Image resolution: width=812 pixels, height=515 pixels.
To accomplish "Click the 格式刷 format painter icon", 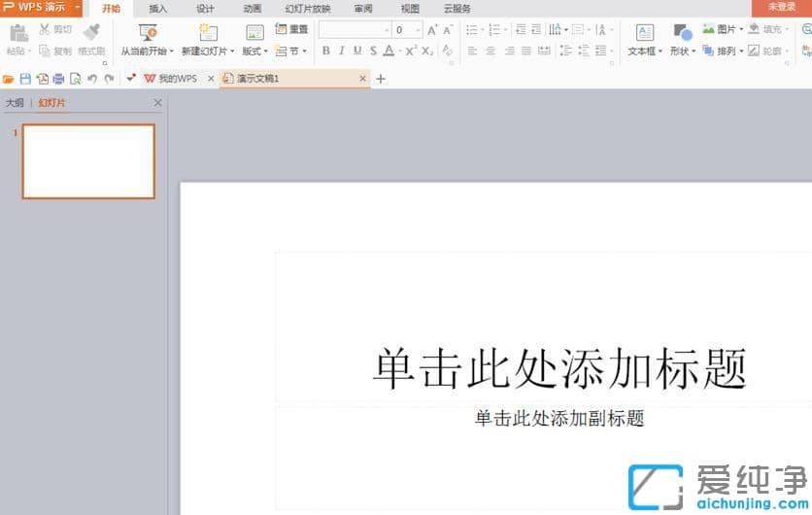I will tap(92, 33).
